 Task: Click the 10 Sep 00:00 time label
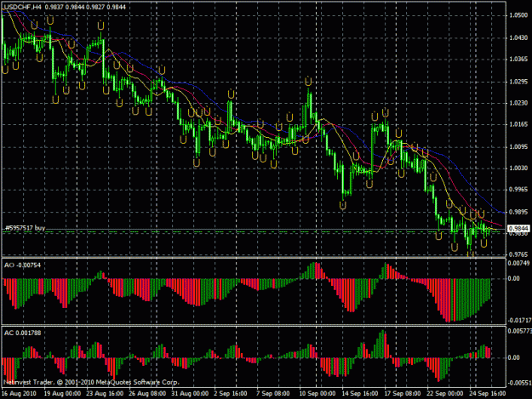pos(317,394)
